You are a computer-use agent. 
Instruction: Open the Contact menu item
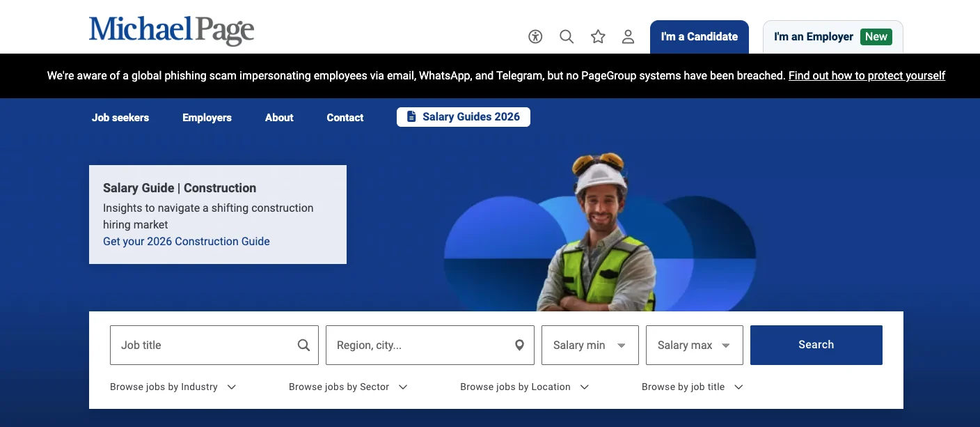(x=345, y=118)
